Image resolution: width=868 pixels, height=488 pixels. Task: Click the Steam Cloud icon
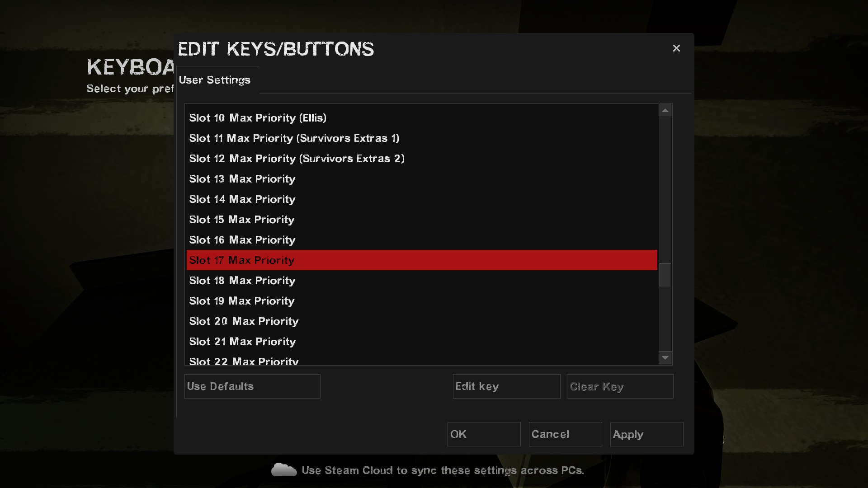click(283, 470)
